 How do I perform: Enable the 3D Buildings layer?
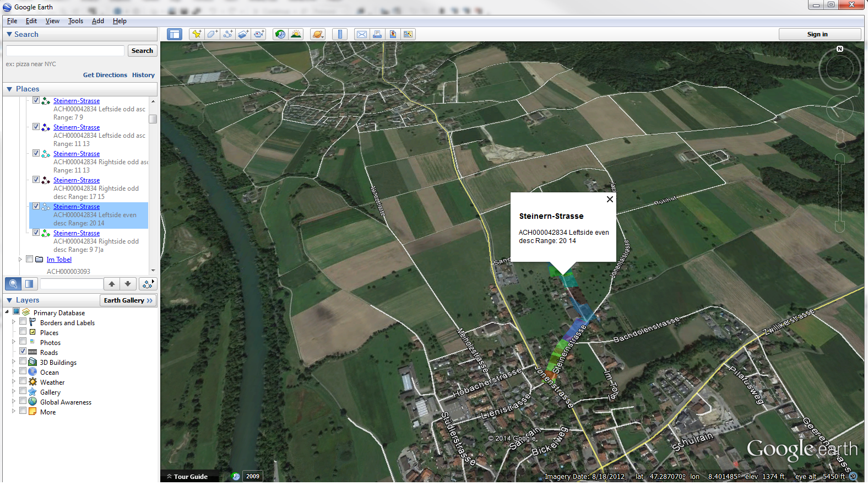point(23,361)
